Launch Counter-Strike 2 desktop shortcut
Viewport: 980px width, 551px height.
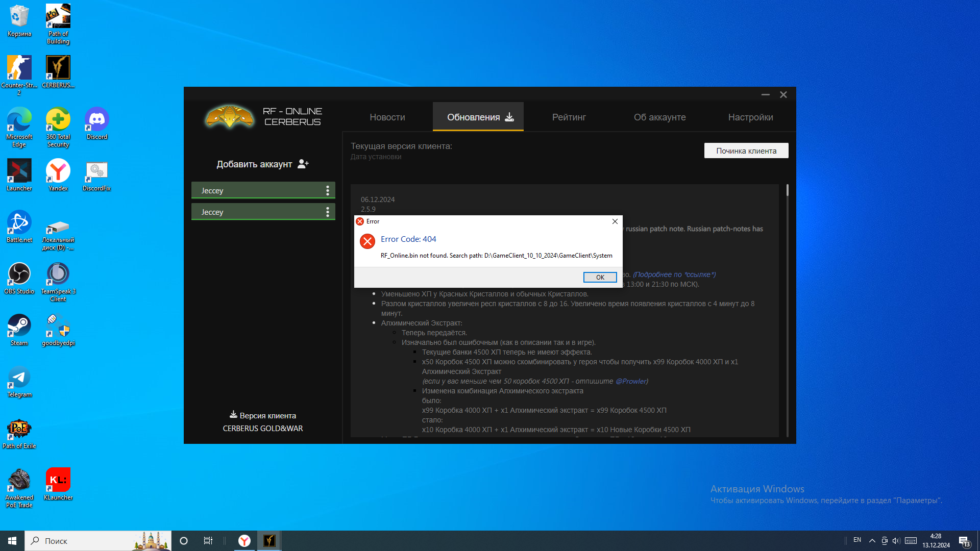click(x=19, y=76)
